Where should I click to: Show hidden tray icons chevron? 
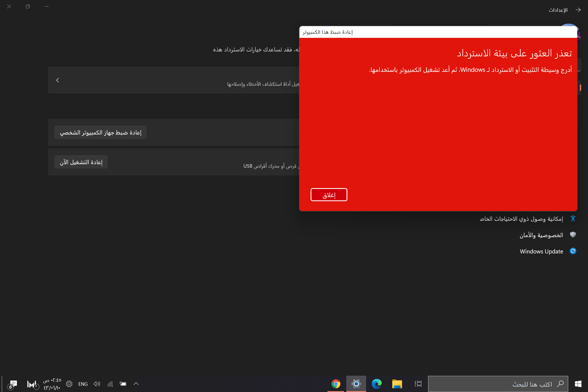tap(136, 384)
